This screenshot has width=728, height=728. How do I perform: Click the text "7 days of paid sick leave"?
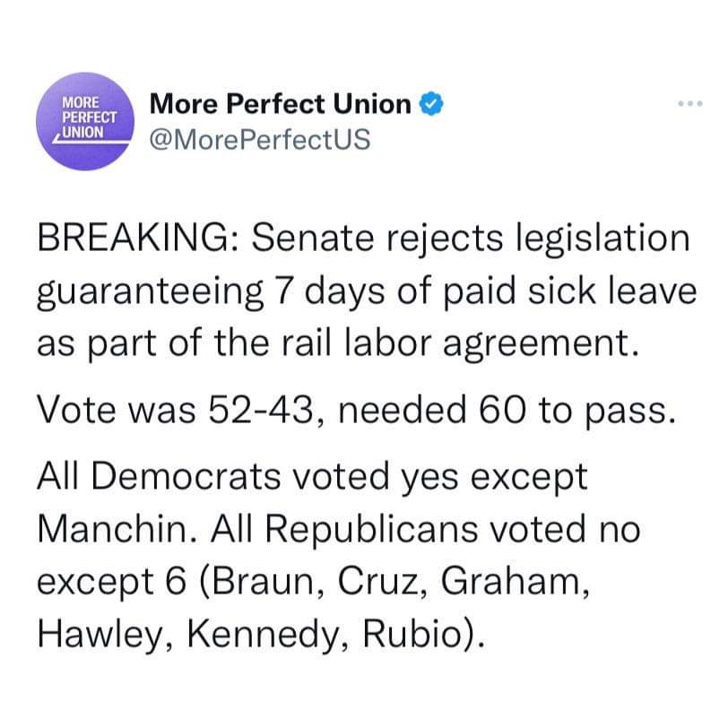[486, 292]
